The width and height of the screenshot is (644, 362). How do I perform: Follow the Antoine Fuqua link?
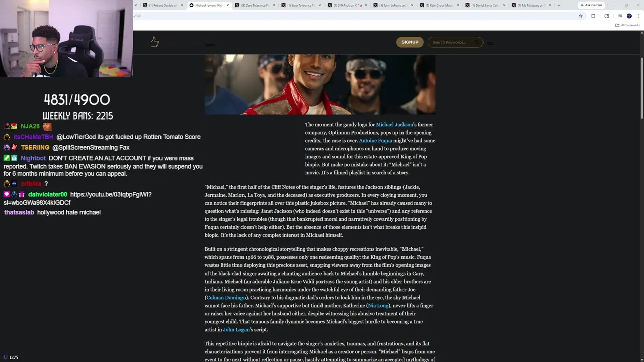[375, 141]
